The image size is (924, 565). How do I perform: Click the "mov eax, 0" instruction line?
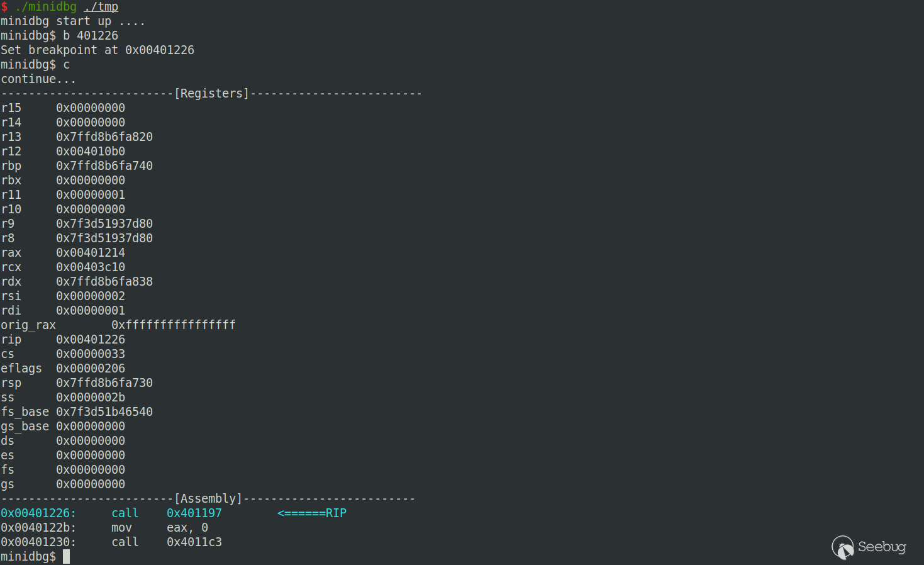pyautogui.click(x=159, y=528)
